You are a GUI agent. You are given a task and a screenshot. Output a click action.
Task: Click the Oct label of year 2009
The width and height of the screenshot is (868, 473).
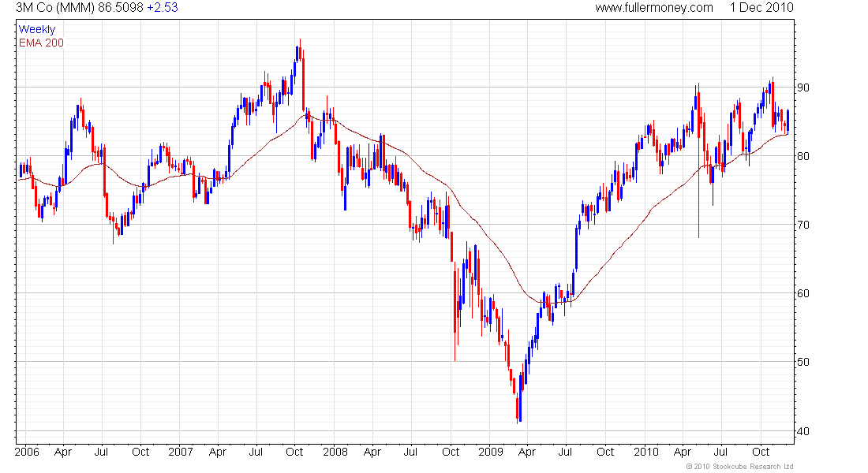click(x=605, y=452)
